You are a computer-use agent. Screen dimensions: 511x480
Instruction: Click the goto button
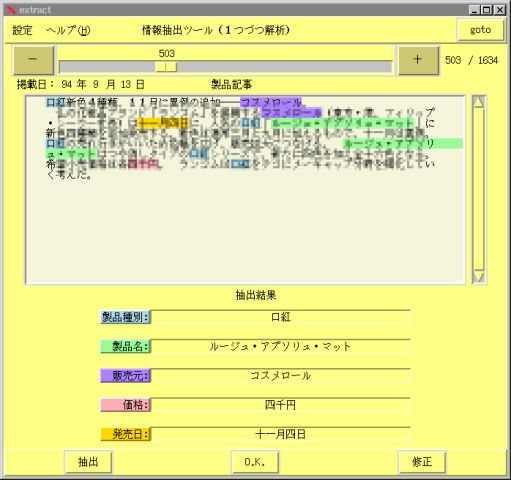480,30
